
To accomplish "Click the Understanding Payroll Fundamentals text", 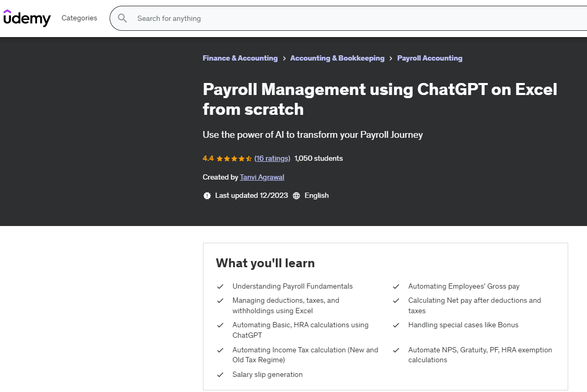I will pos(292,287).
